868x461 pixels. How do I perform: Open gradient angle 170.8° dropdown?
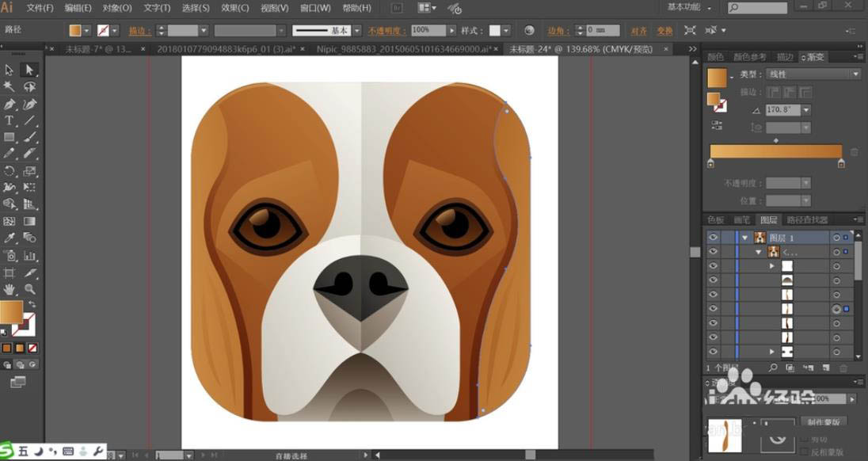[806, 110]
